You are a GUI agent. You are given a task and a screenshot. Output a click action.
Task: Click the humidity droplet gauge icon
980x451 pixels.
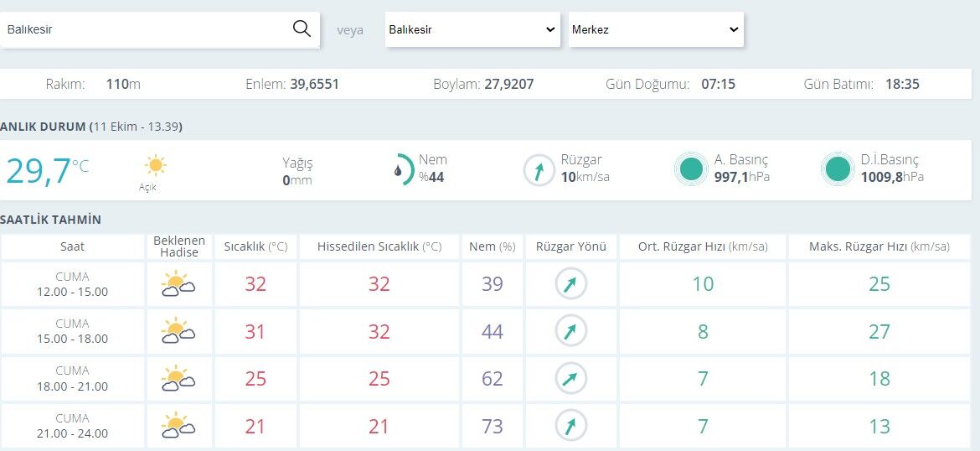404,169
